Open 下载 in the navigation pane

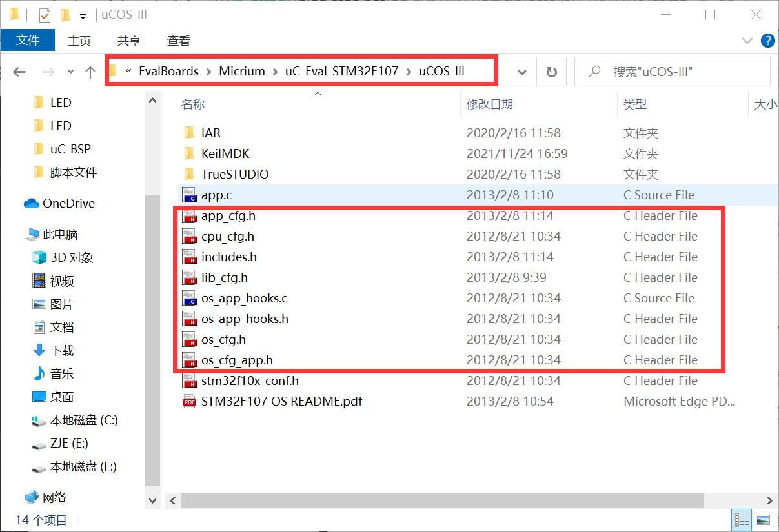(62, 350)
